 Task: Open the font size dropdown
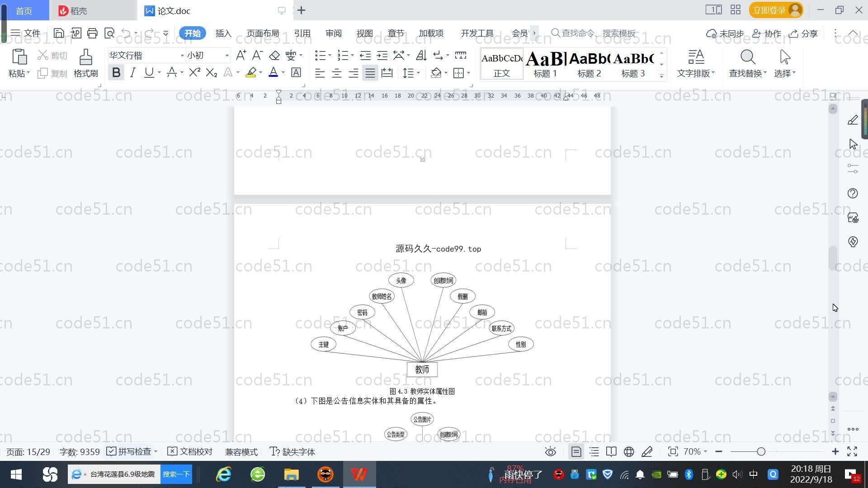click(227, 56)
